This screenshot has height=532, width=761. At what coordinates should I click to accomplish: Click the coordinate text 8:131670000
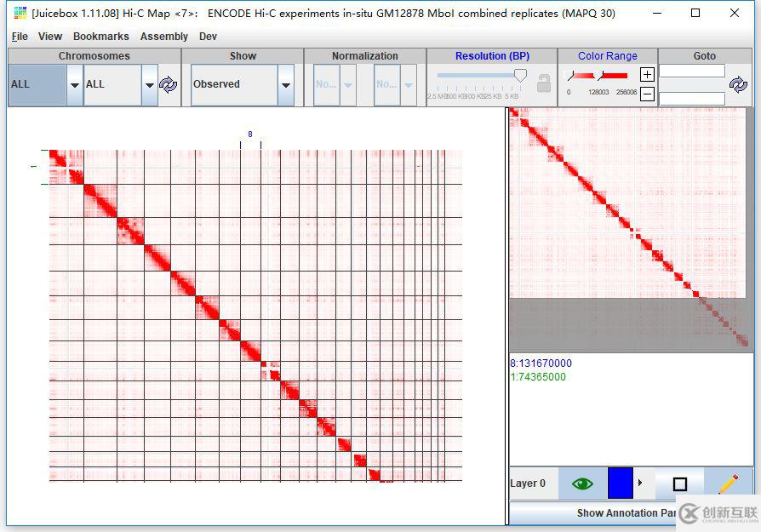[541, 363]
